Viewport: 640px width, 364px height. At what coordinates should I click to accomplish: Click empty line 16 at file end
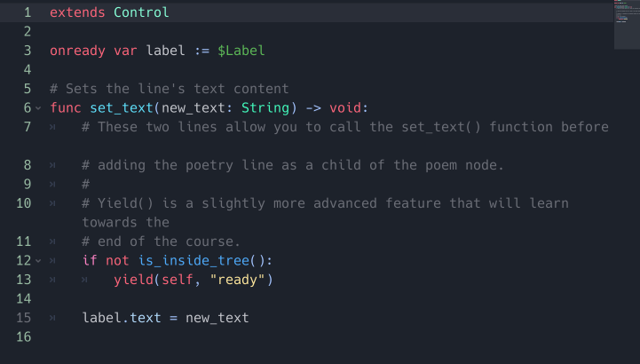[x=327, y=337]
